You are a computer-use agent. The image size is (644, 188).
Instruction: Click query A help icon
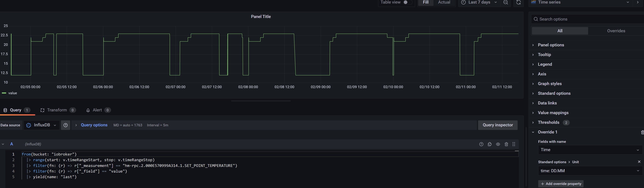tap(481, 144)
